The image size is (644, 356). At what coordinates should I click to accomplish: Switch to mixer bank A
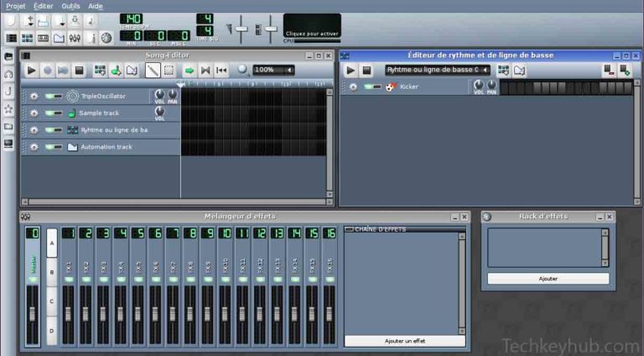pyautogui.click(x=52, y=243)
